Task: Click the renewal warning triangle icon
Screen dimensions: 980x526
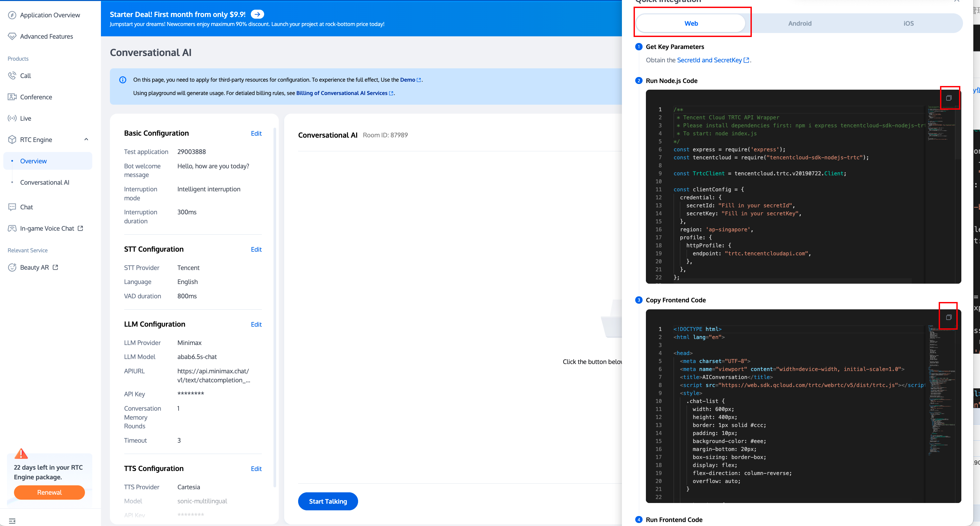Action: tap(21, 454)
